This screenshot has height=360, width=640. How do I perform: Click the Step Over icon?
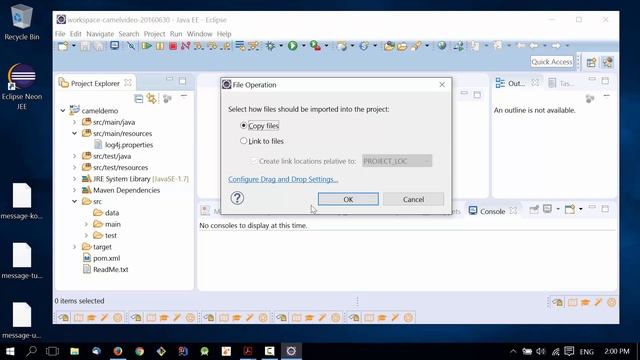pyautogui.click(x=212, y=46)
